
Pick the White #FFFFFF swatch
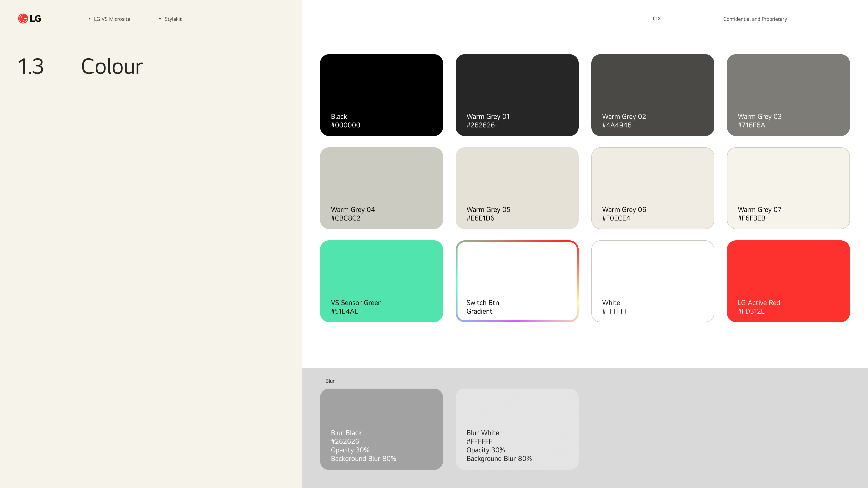pyautogui.click(x=652, y=281)
